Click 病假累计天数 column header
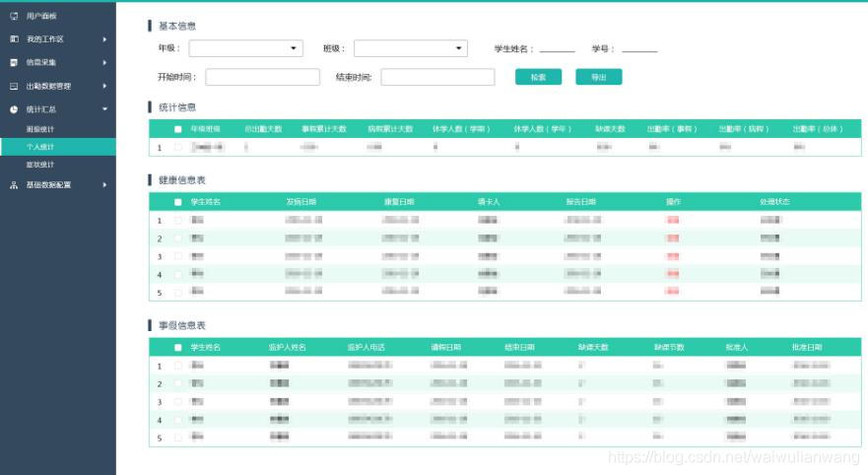The width and height of the screenshot is (868, 475). pos(391,129)
